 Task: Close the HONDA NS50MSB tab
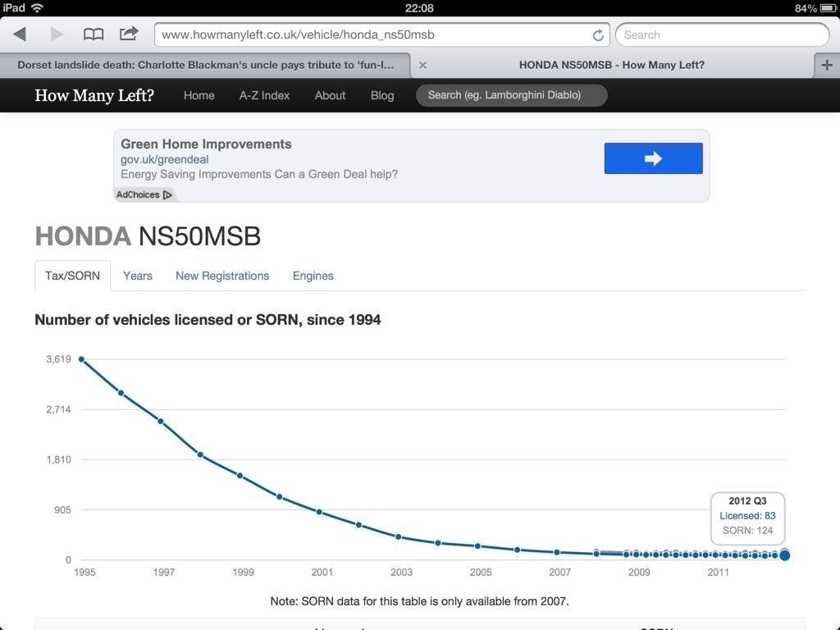coord(422,65)
